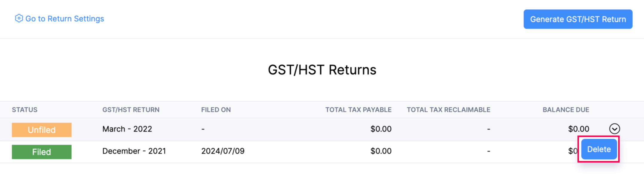Click the TOTAL TAX PAYABLE column header

click(358, 110)
